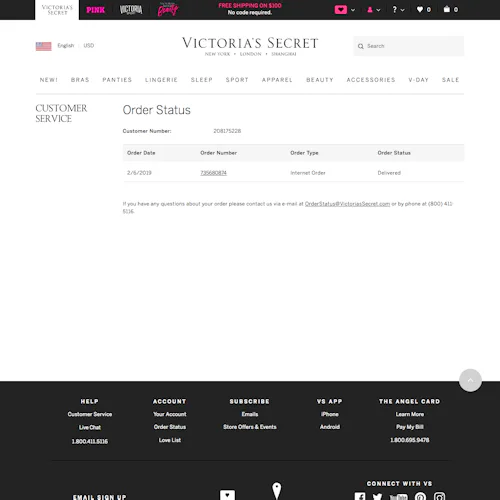Open Love List footer link

(170, 440)
